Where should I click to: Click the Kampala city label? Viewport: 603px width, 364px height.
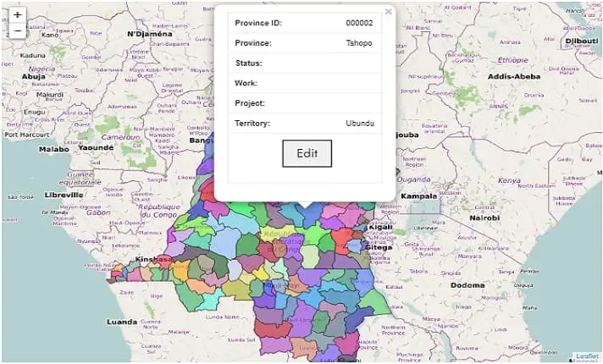[x=419, y=196]
